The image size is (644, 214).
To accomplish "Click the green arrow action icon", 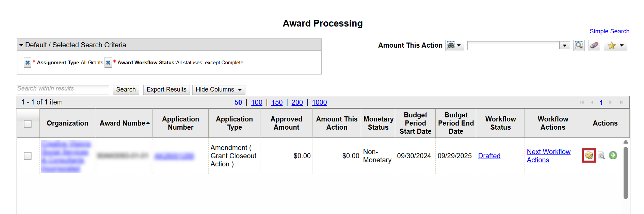I will 613,155.
